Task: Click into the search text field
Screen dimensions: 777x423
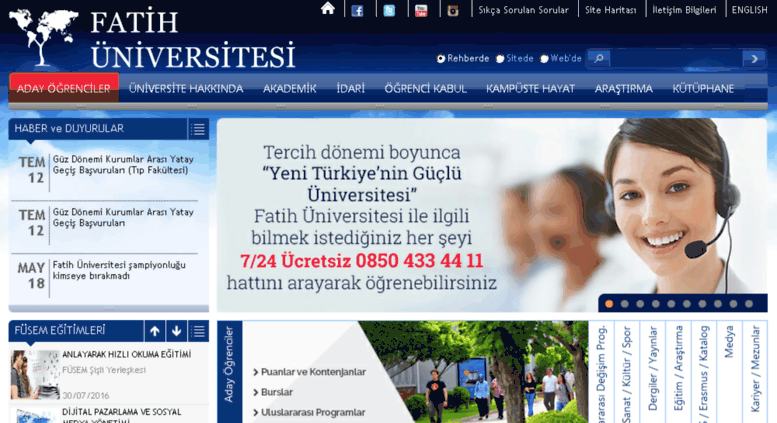Action: coord(676,58)
